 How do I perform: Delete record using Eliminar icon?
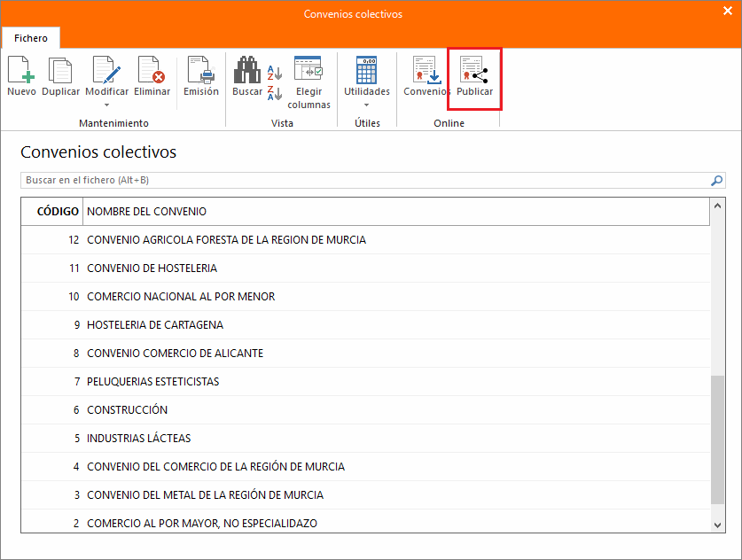pyautogui.click(x=152, y=70)
